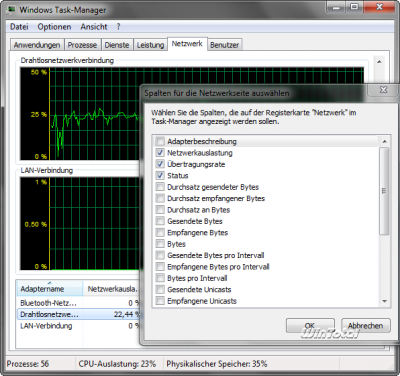The height and width of the screenshot is (376, 400).
Task: Tick Empfangene Bytes pro Intervall
Action: (160, 267)
